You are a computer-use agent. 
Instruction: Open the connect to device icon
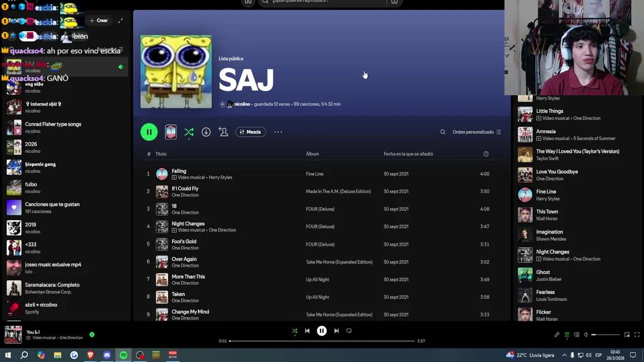[577, 335]
